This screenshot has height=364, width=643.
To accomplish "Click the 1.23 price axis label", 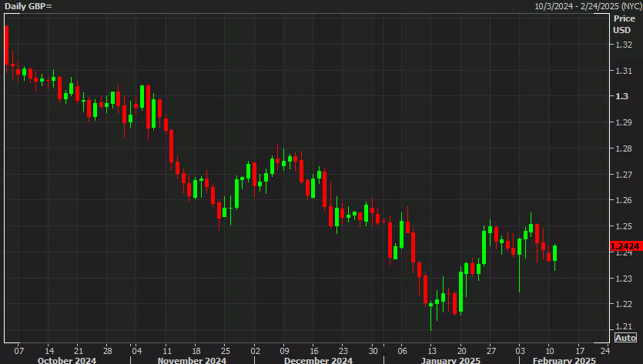I will [623, 279].
